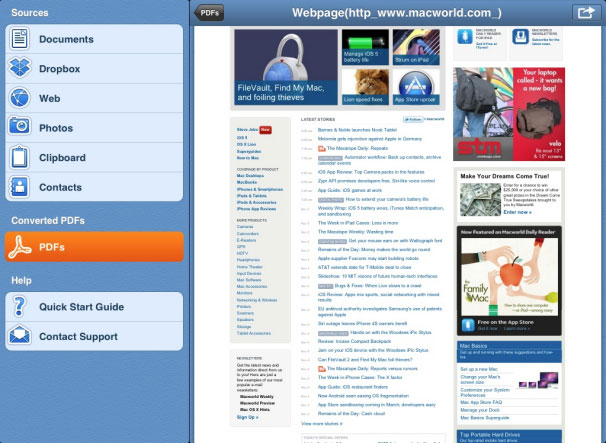Viewport: 606px width, 443px height.
Task: Open the Strum on iPad thumbnail
Action: coord(416,47)
